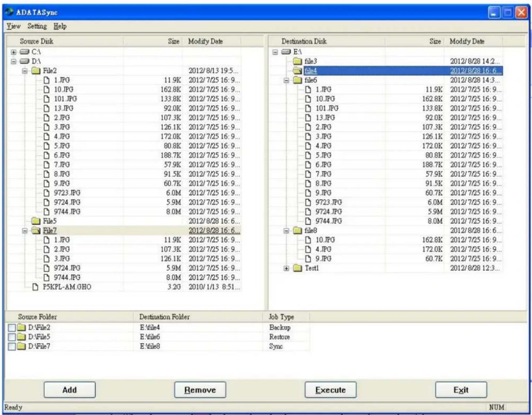Click the file6 folder icon in destination tree
Image resolution: width=532 pixels, height=415 pixels.
click(298, 80)
